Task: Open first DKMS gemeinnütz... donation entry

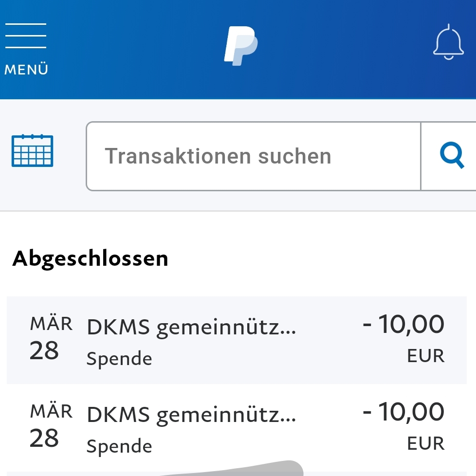Action: (x=237, y=340)
